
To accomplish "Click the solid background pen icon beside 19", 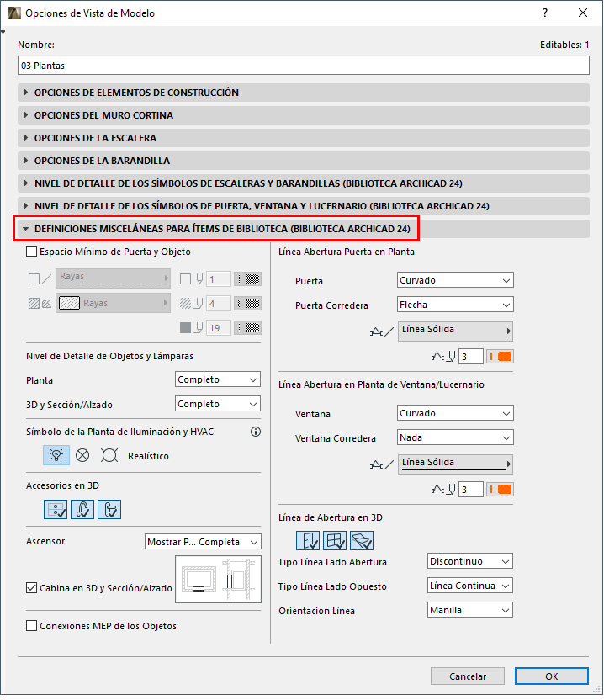I will (x=192, y=327).
